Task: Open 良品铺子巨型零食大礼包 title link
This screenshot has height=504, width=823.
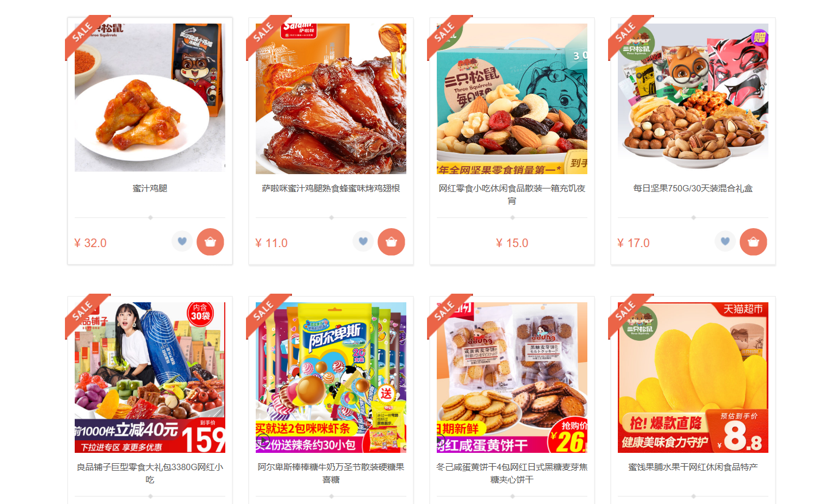Action: [x=150, y=473]
